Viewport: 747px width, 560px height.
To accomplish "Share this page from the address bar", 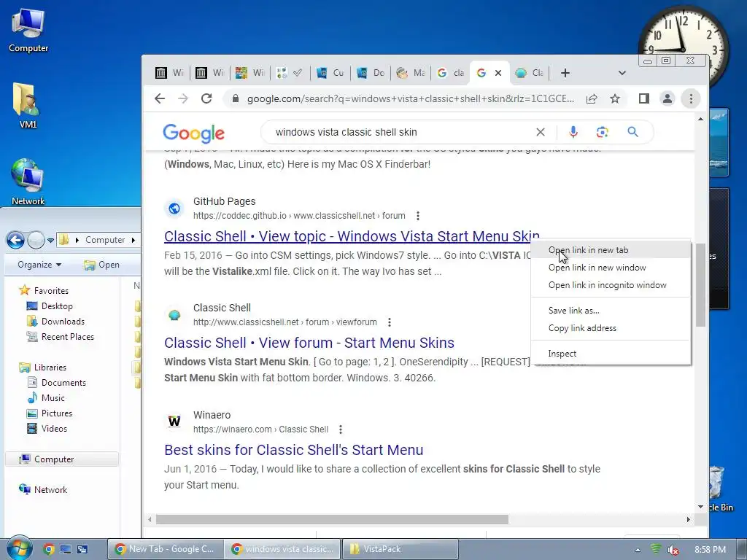I will pos(592,98).
